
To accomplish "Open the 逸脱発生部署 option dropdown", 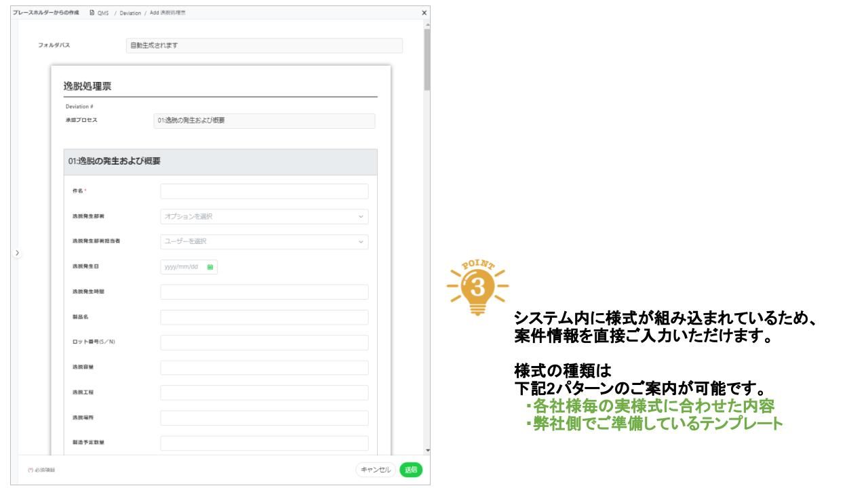I will tap(264, 217).
